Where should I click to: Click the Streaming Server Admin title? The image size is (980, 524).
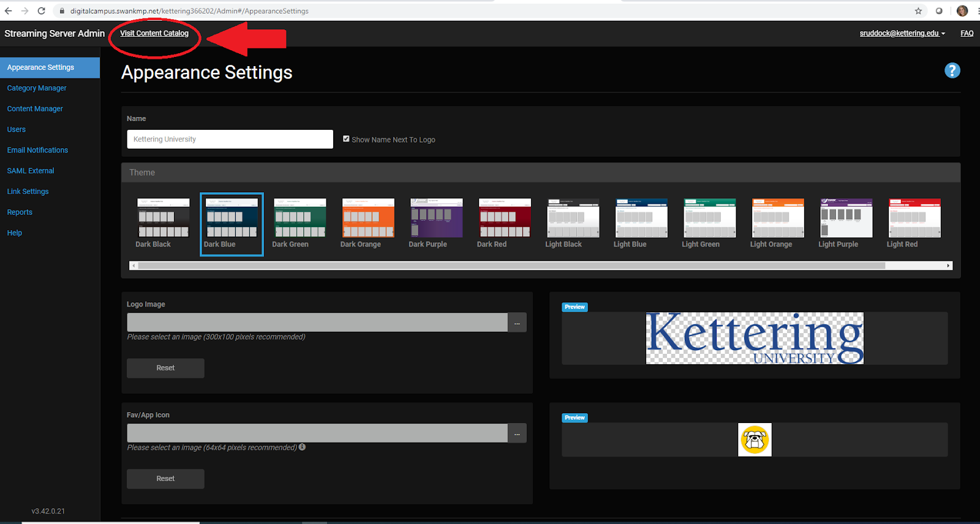tap(55, 34)
